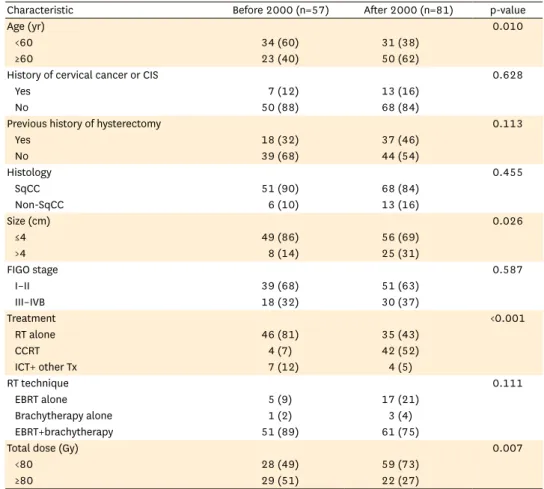Click '29 (51)' in the ≥80 dose row

click(280, 481)
